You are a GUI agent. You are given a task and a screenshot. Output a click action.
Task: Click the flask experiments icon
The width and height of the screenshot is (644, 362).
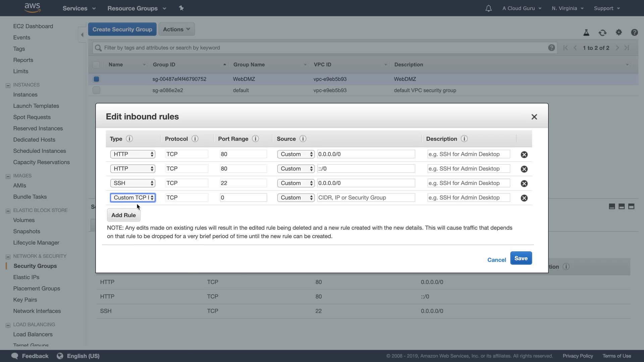(586, 33)
